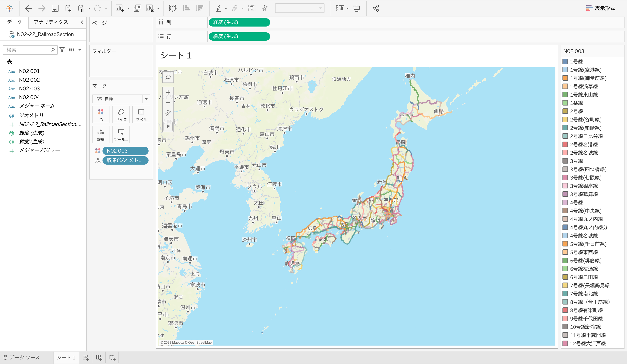
Task: Open the map search magnifier icon
Action: [x=168, y=77]
